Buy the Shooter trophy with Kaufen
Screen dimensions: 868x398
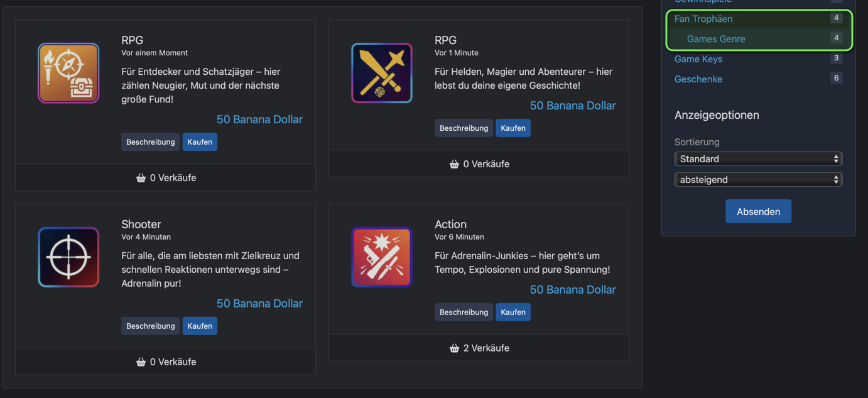pyautogui.click(x=200, y=326)
